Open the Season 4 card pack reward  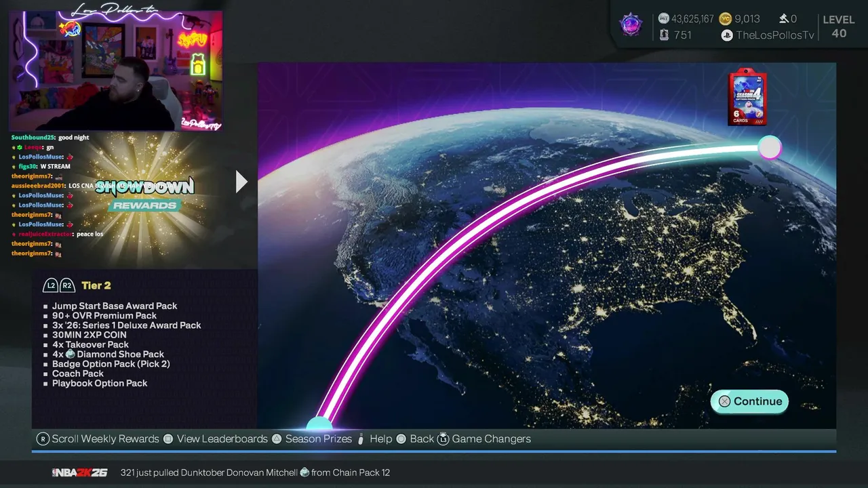pyautogui.click(x=747, y=98)
